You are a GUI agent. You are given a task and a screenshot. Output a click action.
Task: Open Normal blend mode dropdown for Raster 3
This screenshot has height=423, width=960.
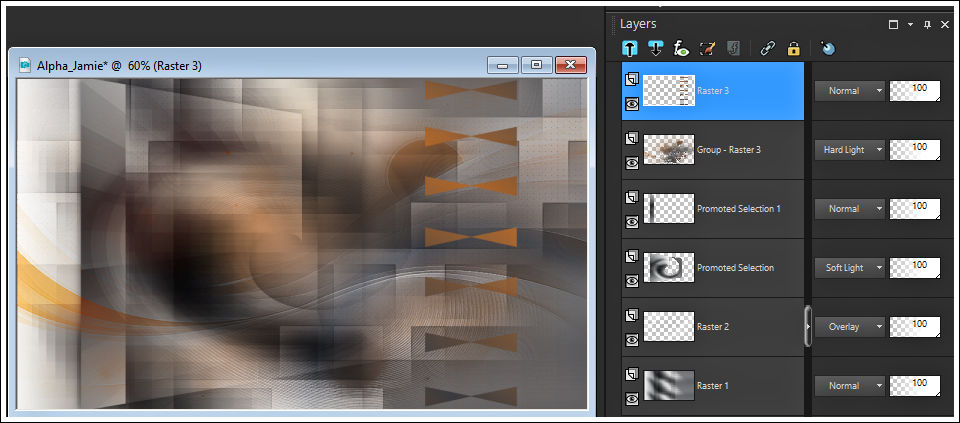click(x=850, y=91)
